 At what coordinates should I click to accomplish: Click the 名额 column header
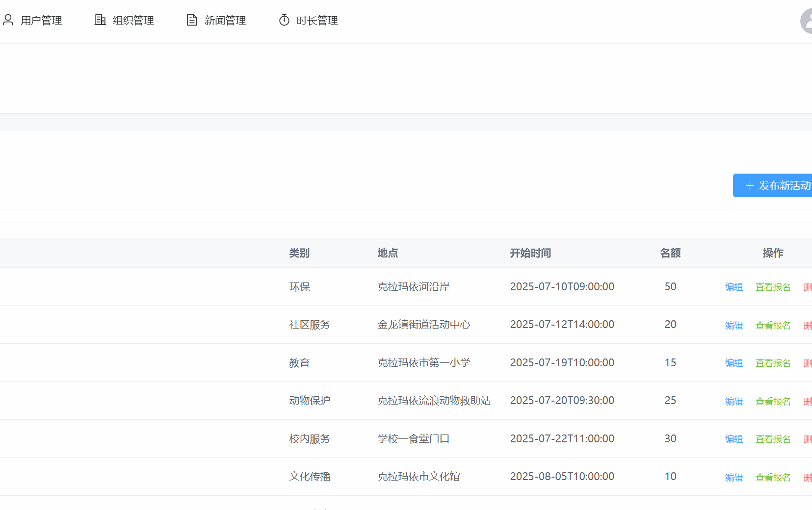pos(670,253)
